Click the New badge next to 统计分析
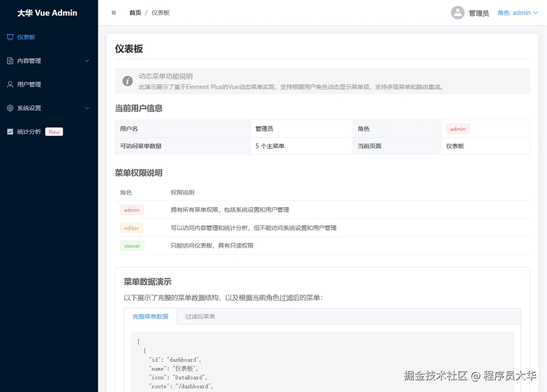Screen dimensions: 547x392 pyautogui.click(x=54, y=132)
